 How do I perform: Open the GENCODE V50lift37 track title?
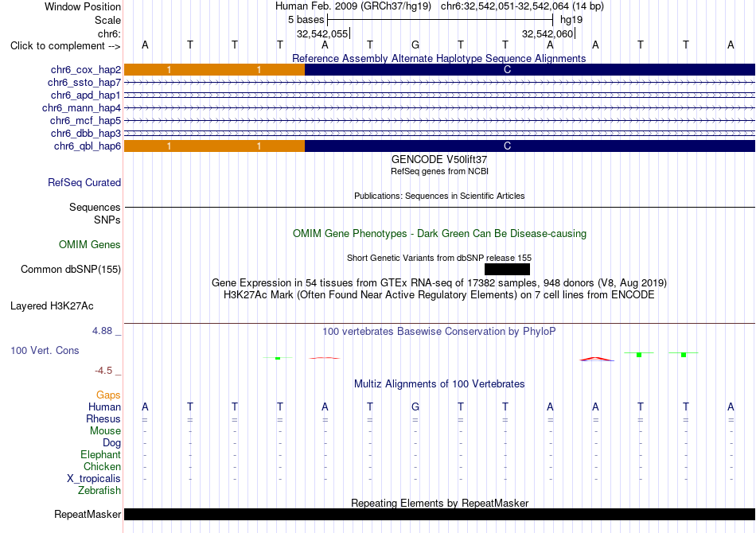pyautogui.click(x=438, y=160)
